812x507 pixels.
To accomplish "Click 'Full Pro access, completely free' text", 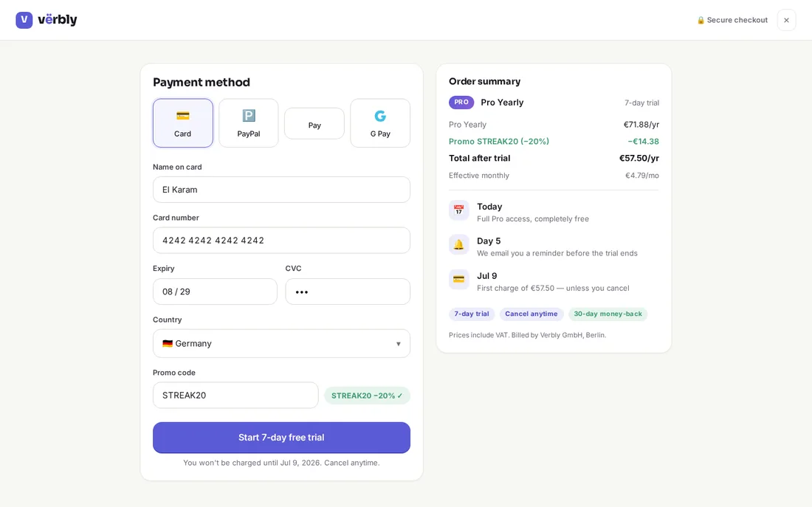I will coord(533,219).
